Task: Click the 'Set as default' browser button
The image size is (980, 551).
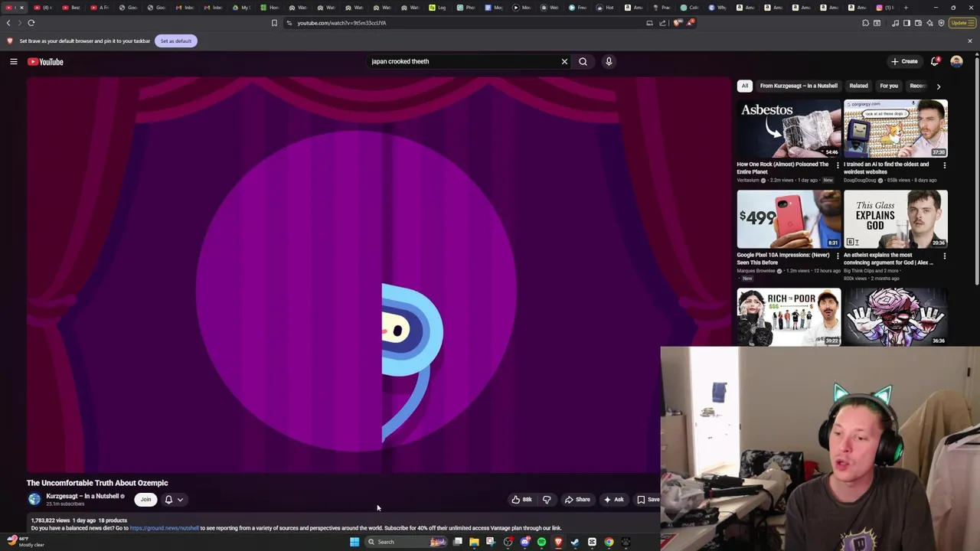Action: (x=176, y=41)
